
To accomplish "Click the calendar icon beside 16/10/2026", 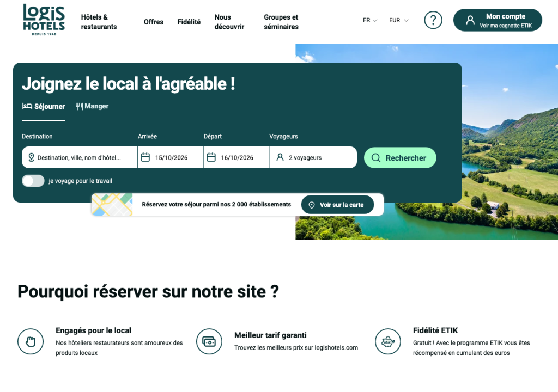I will (x=211, y=157).
